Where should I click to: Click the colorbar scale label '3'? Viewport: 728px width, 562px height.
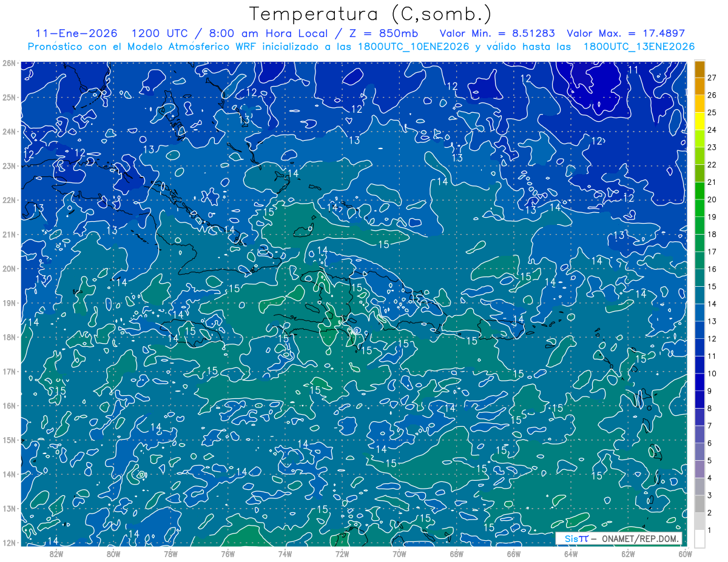coord(710,496)
